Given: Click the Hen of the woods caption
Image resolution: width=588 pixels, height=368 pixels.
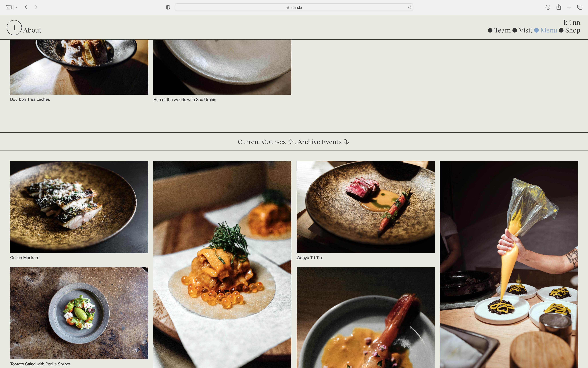Looking at the screenshot, I should (x=185, y=100).
